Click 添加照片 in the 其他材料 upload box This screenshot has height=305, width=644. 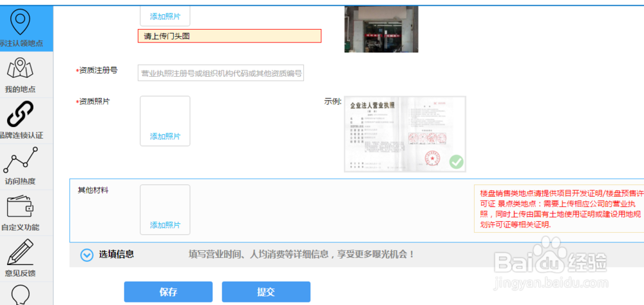pos(165,225)
